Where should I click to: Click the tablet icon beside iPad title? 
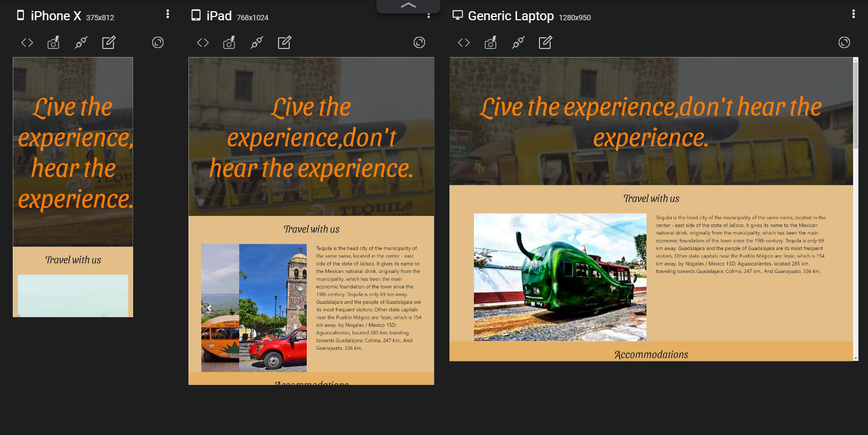(196, 15)
